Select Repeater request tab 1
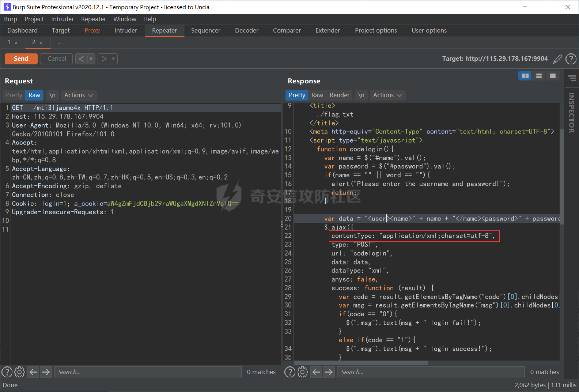The image size is (579, 392). (x=9, y=42)
